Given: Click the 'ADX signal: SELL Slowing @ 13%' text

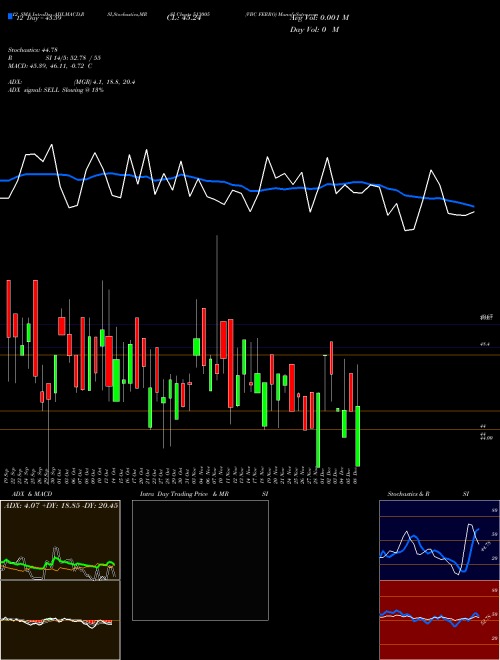Looking at the screenshot, I should (56, 90).
